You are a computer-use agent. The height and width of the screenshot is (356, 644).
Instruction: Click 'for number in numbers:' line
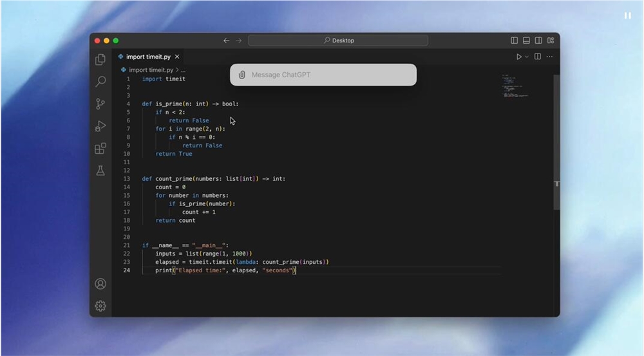(x=192, y=196)
